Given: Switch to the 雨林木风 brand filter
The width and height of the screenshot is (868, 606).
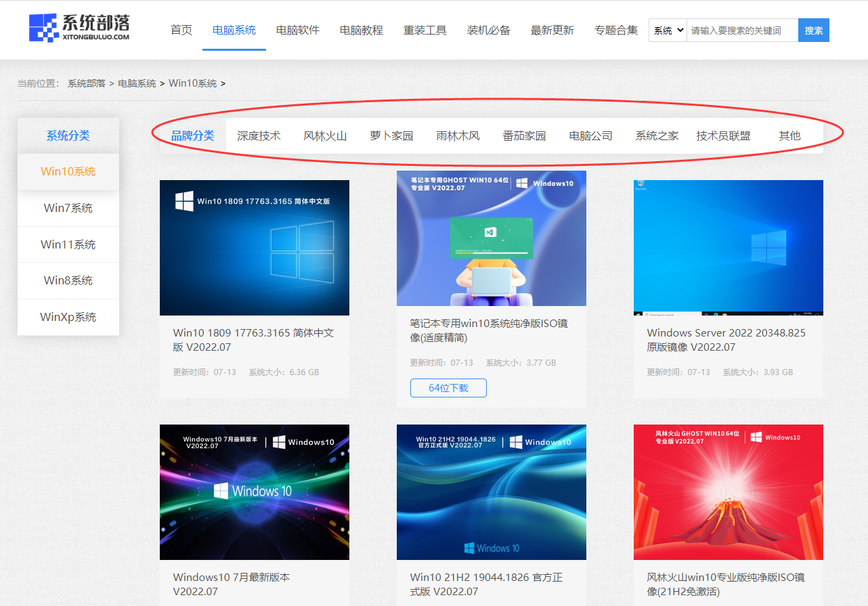Looking at the screenshot, I should [x=458, y=135].
